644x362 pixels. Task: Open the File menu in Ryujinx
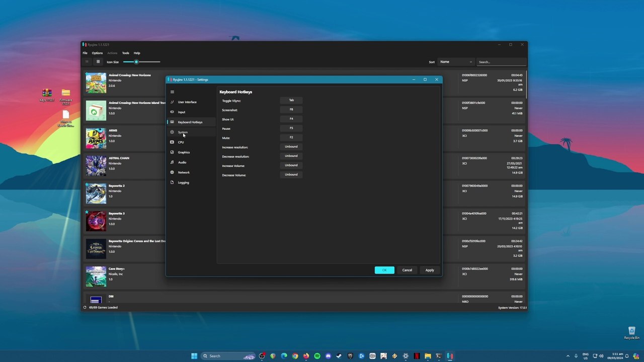85,53
